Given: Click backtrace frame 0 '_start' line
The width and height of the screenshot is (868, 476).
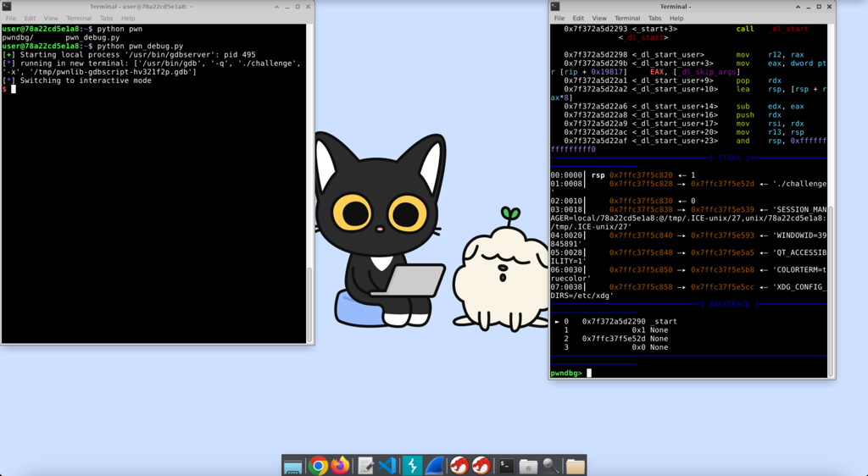Looking at the screenshot, I should 615,322.
